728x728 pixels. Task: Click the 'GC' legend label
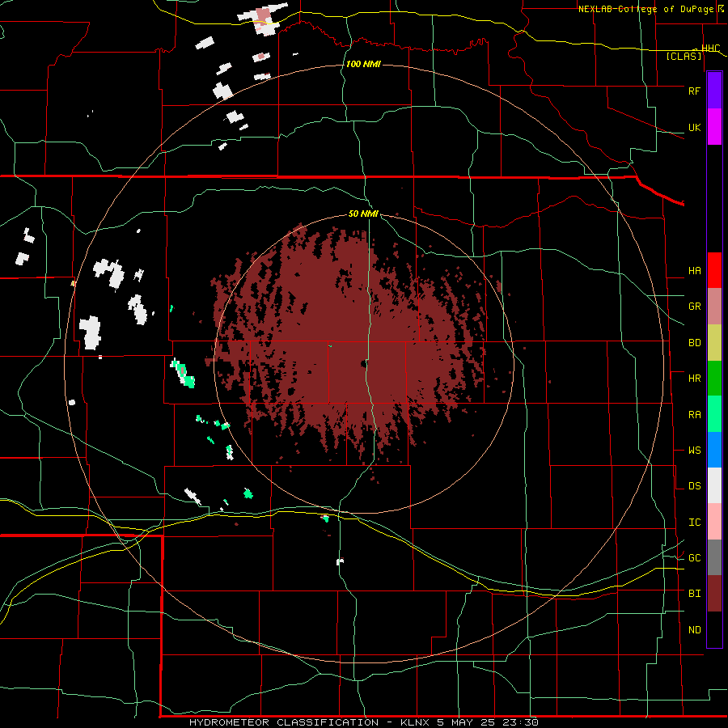[x=694, y=558]
